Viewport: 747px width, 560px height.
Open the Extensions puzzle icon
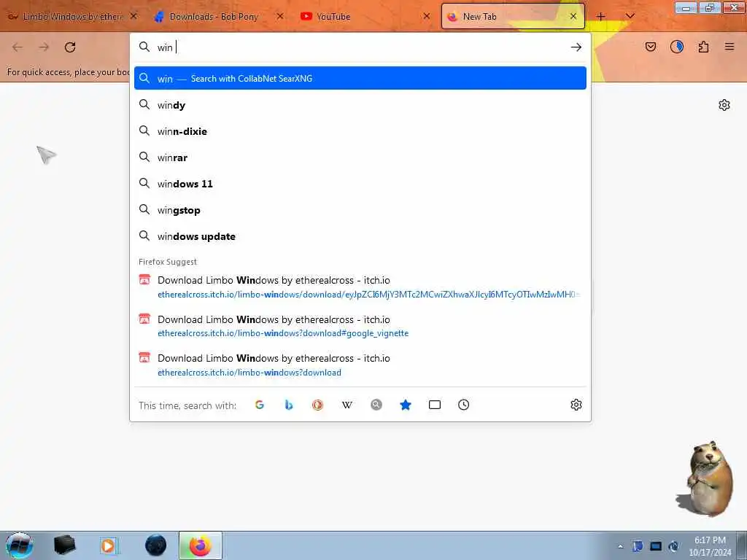tap(703, 47)
